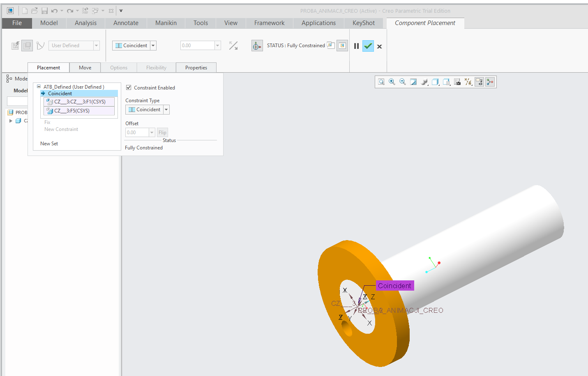Click the Zoom In magnifier icon
Viewport: 588px width, 376px height.
coord(392,82)
